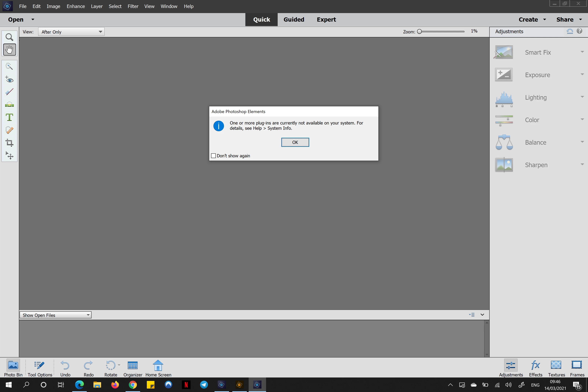Select the Quick Selection tool
588x392 pixels.
click(x=9, y=66)
